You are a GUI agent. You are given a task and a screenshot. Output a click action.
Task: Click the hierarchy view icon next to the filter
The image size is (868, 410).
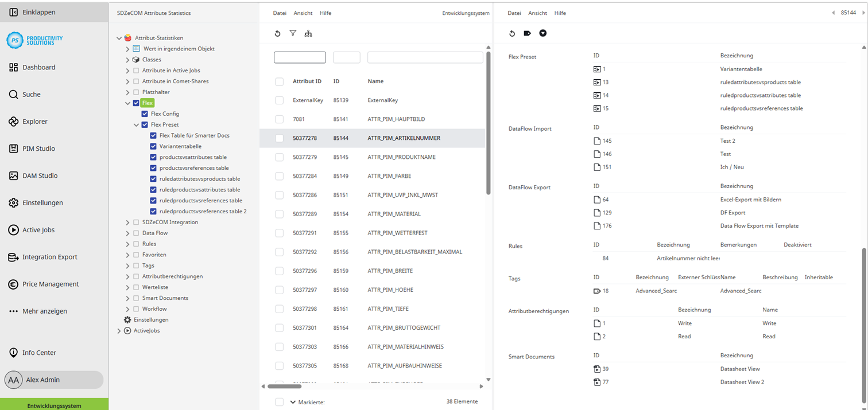tap(308, 33)
